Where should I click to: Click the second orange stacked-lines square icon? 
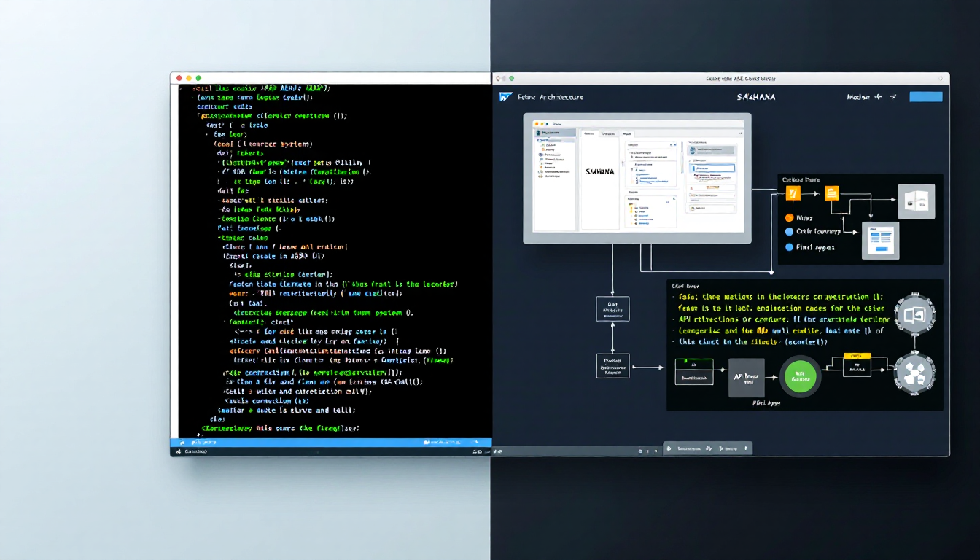click(x=831, y=193)
